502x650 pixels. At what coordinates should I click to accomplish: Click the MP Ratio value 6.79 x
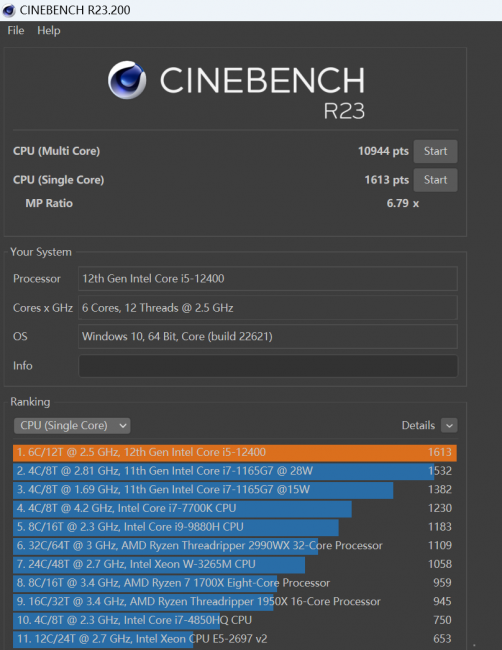point(403,204)
